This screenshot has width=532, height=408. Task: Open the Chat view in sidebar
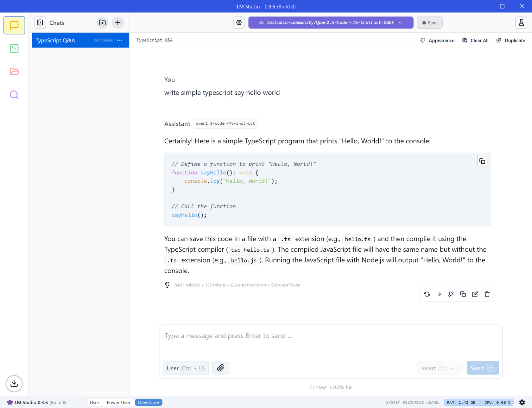click(x=14, y=25)
